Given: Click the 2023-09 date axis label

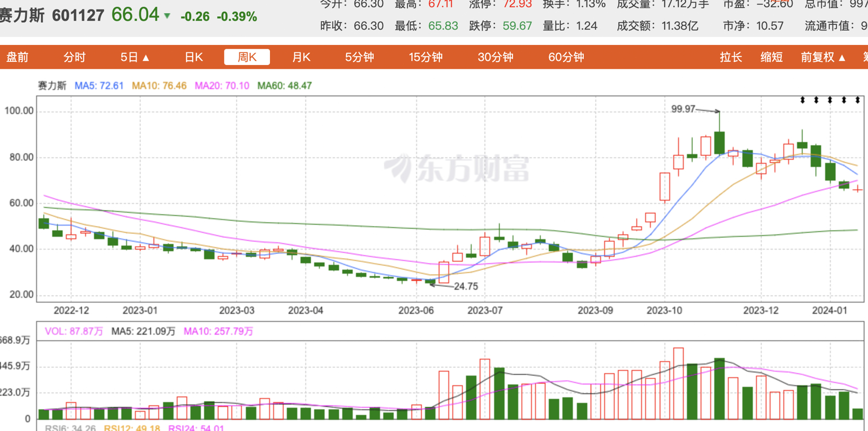Looking at the screenshot, I should click(595, 310).
